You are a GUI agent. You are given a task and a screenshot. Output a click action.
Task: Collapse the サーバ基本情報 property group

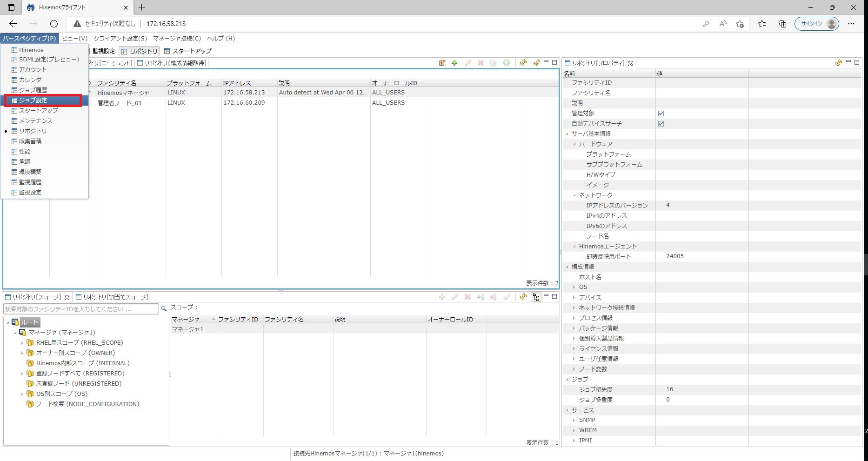point(567,134)
